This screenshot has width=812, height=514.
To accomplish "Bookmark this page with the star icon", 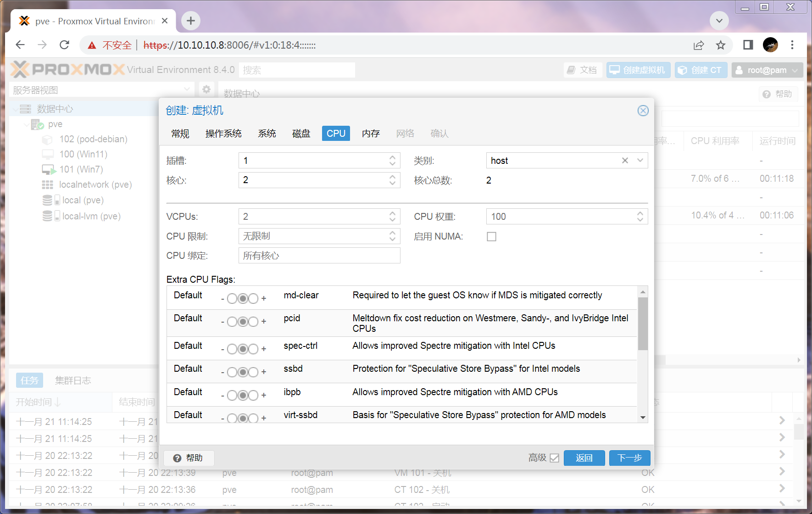I will click(721, 45).
